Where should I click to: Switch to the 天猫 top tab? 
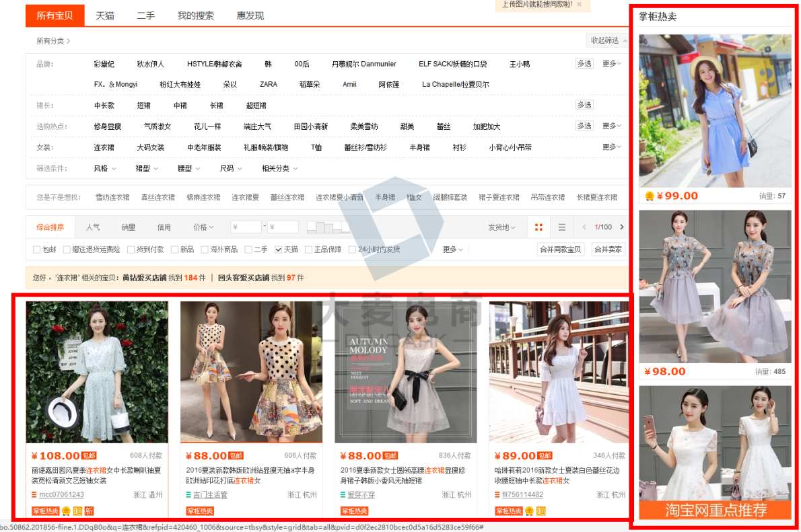click(x=105, y=16)
